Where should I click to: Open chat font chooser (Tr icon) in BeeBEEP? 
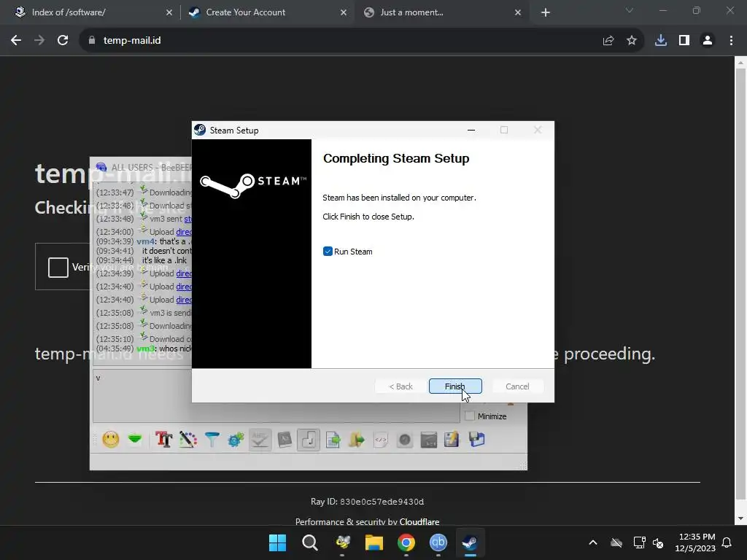[x=163, y=439]
